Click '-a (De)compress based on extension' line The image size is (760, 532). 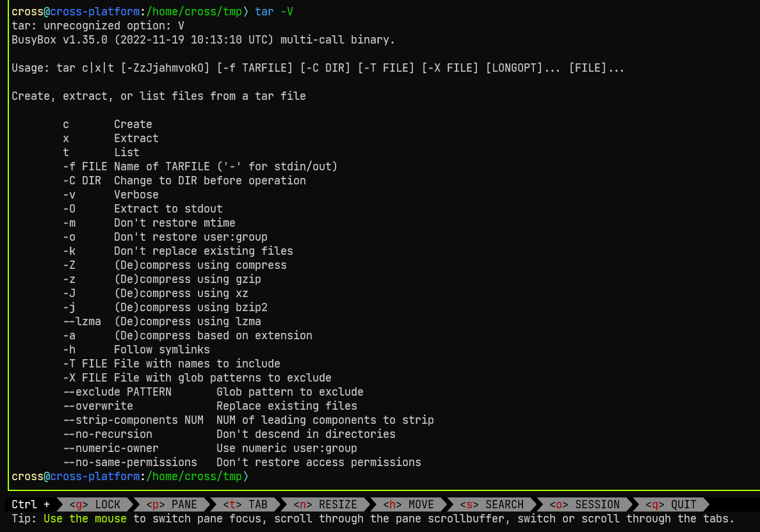coord(188,335)
